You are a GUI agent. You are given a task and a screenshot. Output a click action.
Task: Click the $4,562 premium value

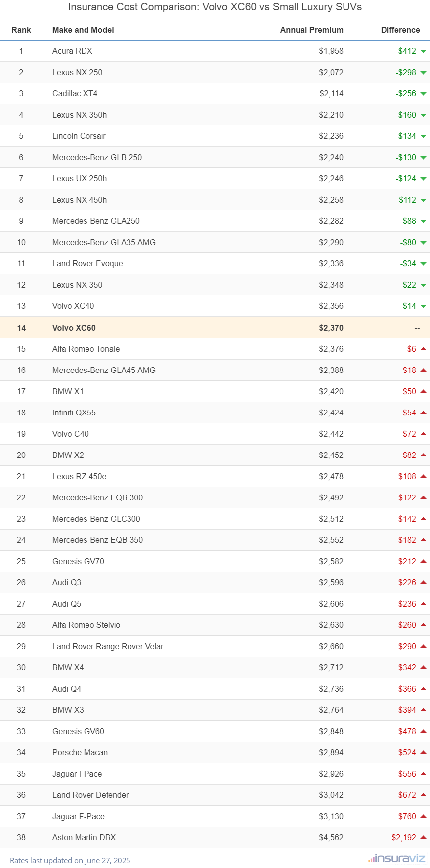pyautogui.click(x=331, y=837)
